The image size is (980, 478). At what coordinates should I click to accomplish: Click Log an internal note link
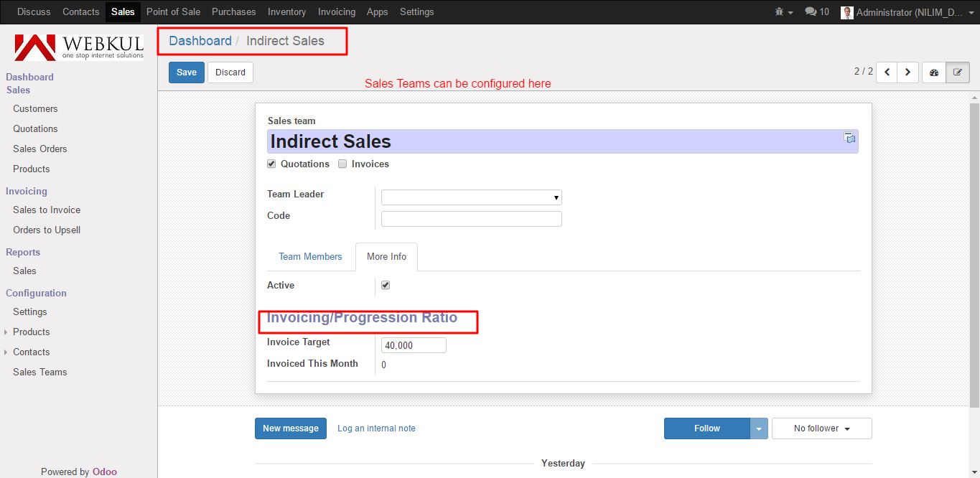[x=376, y=428]
